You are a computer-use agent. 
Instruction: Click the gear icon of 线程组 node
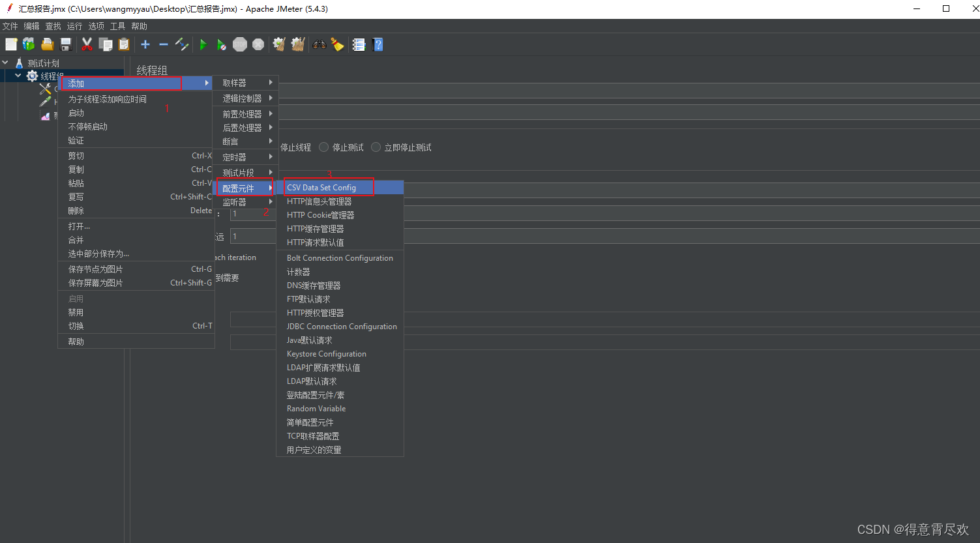pos(32,76)
